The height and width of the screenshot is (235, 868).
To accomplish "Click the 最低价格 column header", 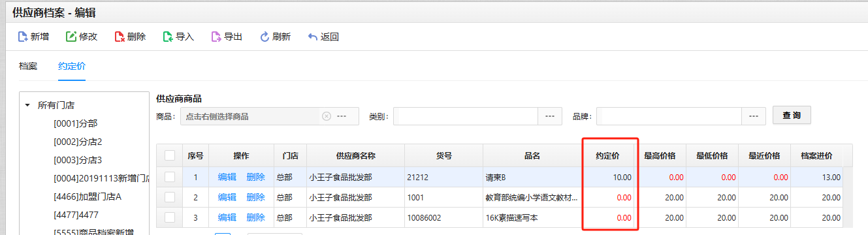I will [712, 156].
